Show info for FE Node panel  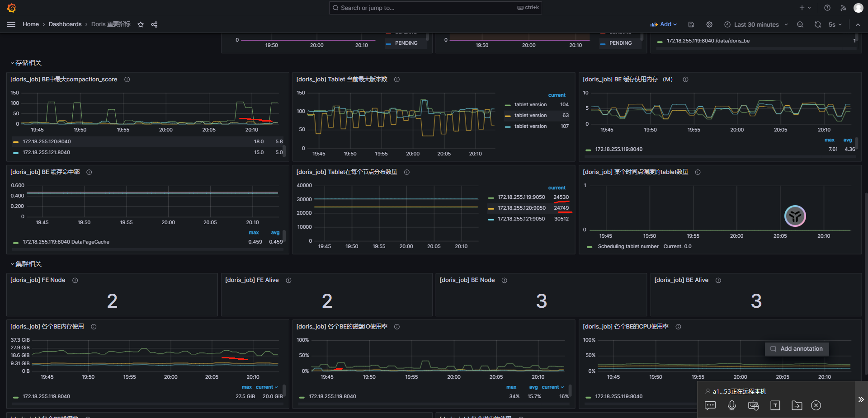75,280
